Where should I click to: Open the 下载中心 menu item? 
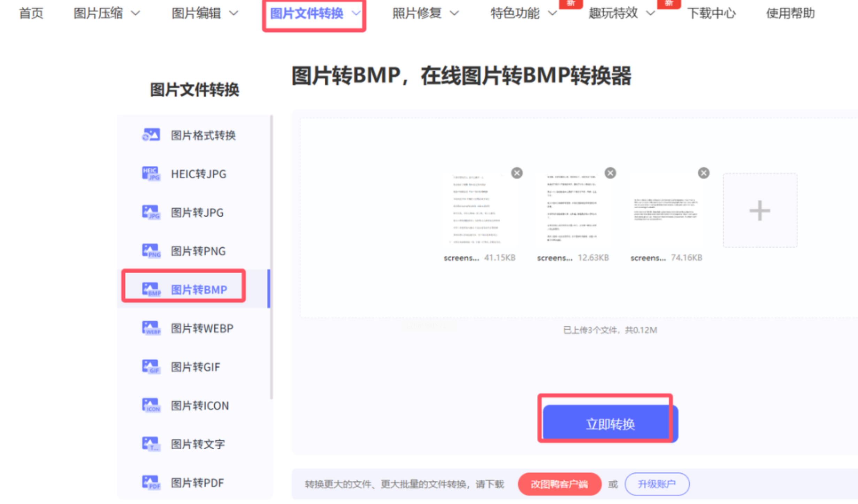[711, 13]
